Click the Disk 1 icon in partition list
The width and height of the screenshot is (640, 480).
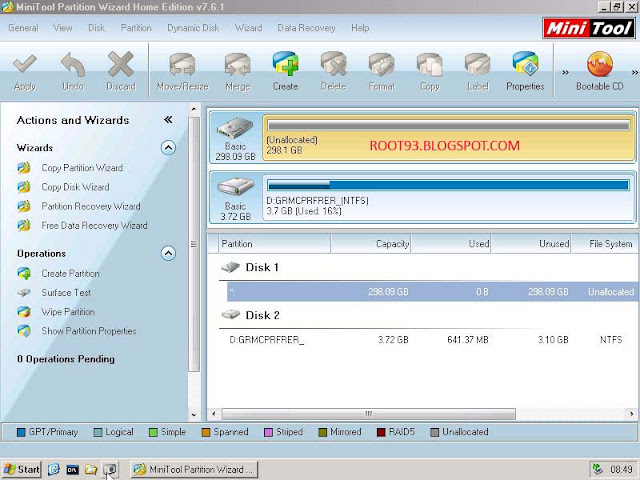tap(230, 267)
